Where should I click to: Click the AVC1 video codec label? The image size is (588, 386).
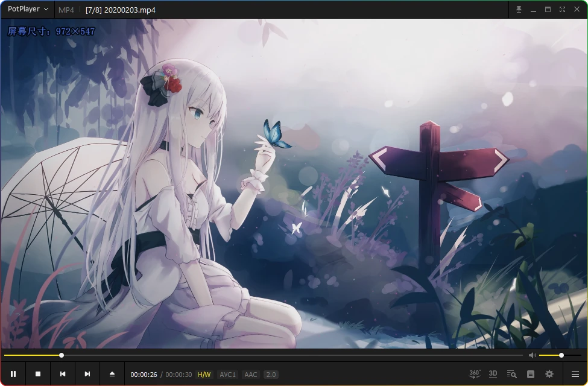click(x=227, y=375)
